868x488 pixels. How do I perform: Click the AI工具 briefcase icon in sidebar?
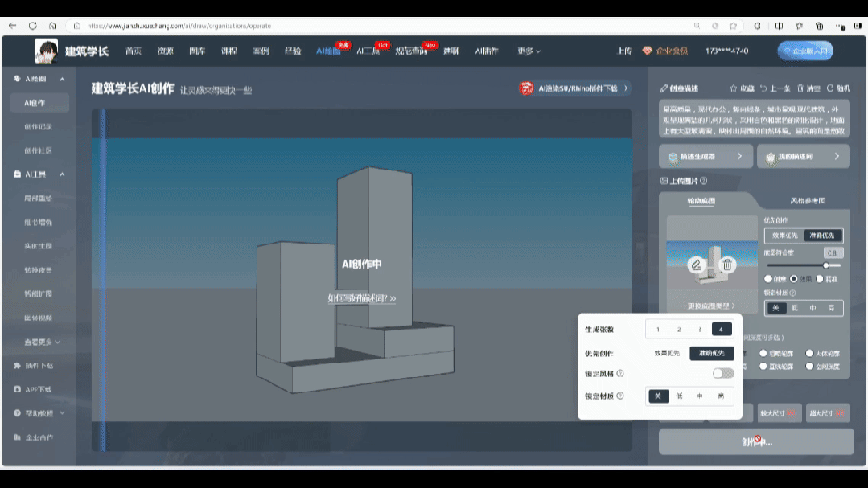click(17, 174)
